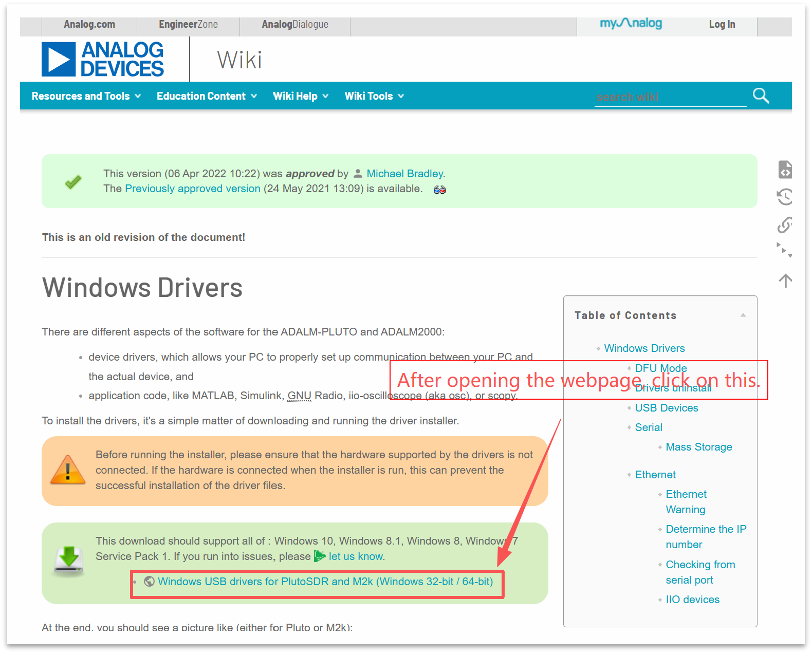Screen dimensions: 812x654
Task: Open Checking from serial port entry
Action: click(x=700, y=572)
